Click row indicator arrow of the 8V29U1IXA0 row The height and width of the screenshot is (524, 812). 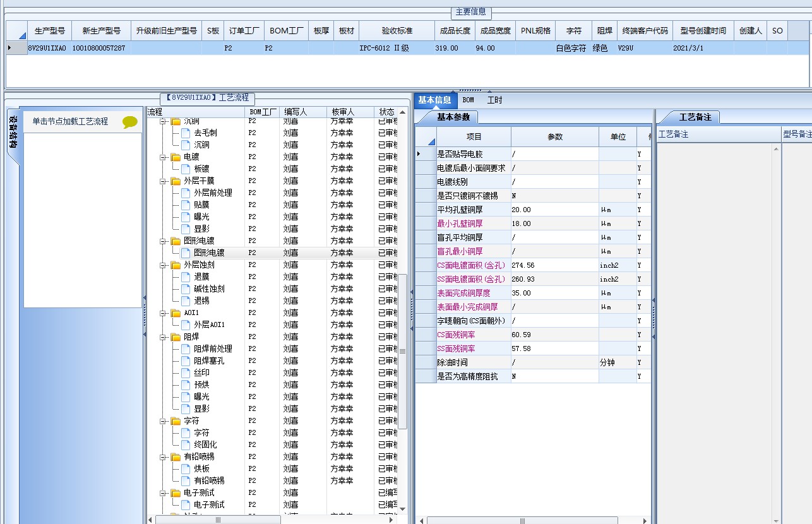click(9, 47)
